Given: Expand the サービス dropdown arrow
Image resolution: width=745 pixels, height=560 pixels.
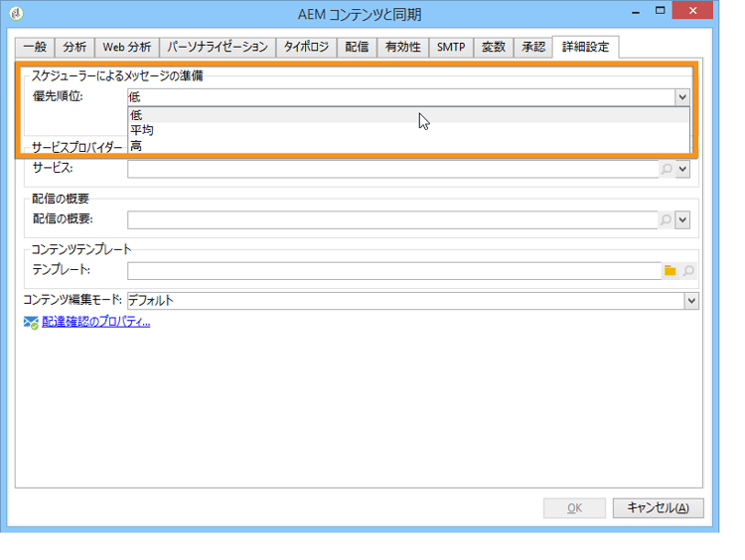Looking at the screenshot, I should pos(682,169).
